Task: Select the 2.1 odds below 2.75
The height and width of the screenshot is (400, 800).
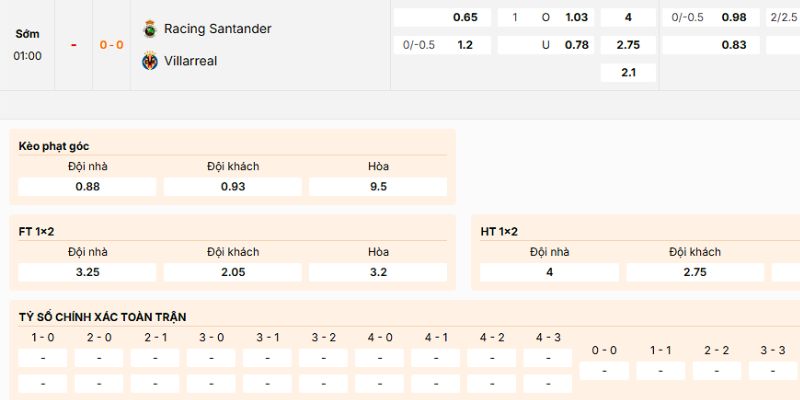Action: (628, 72)
